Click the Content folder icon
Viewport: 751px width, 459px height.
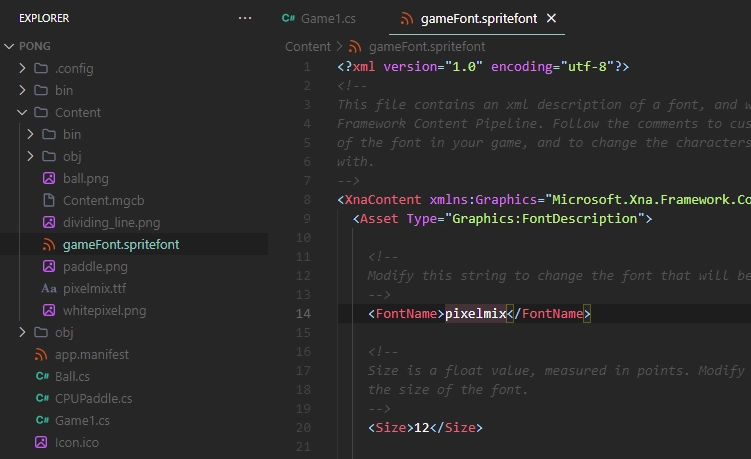coord(41,112)
